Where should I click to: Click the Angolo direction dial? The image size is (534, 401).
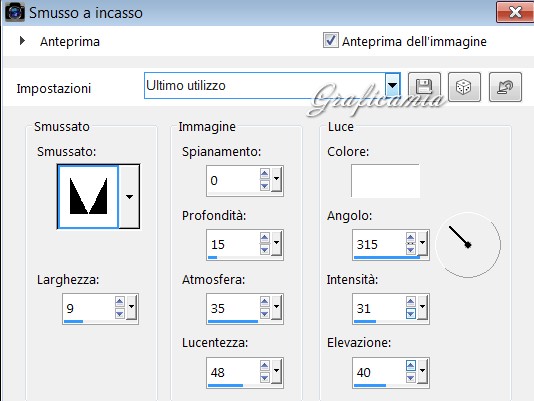click(468, 245)
